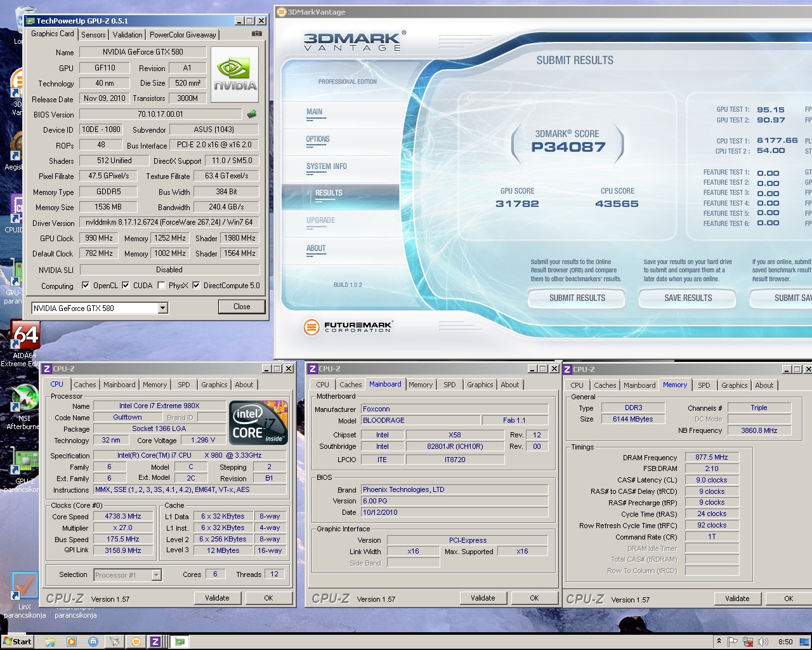The image size is (812, 650).
Task: Switch to the Sensors tab in GPU-Z
Action: [x=93, y=35]
